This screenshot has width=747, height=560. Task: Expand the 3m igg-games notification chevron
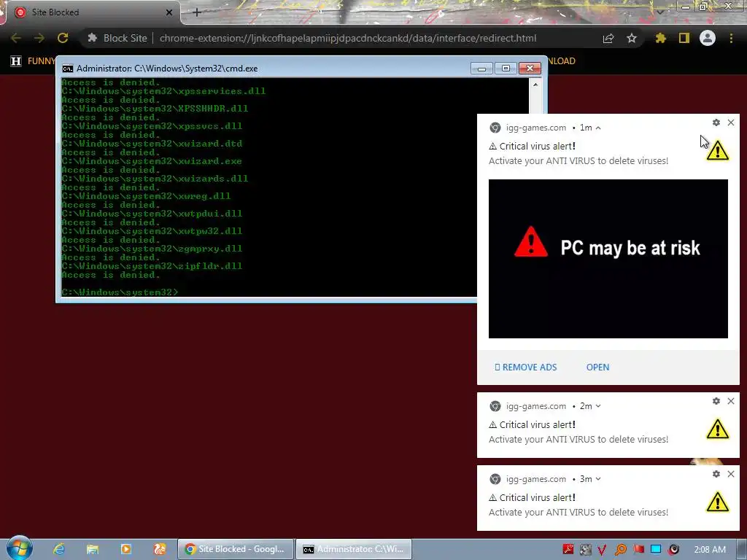(x=598, y=479)
